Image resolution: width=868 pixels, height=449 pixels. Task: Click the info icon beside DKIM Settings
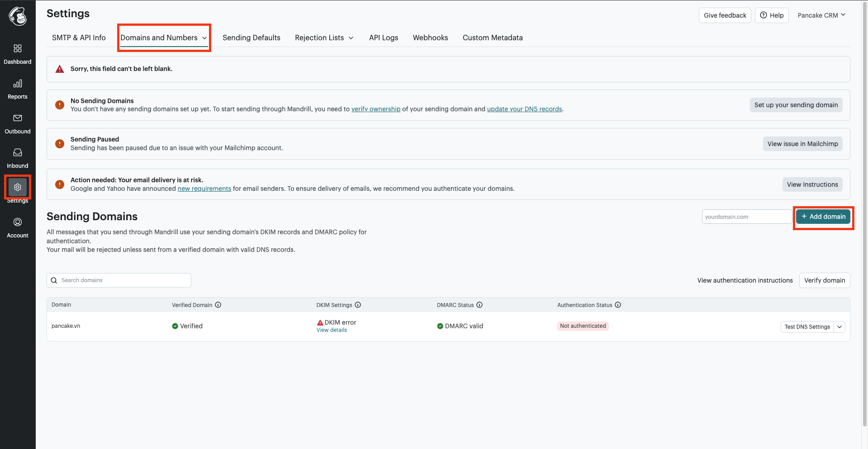pyautogui.click(x=358, y=305)
